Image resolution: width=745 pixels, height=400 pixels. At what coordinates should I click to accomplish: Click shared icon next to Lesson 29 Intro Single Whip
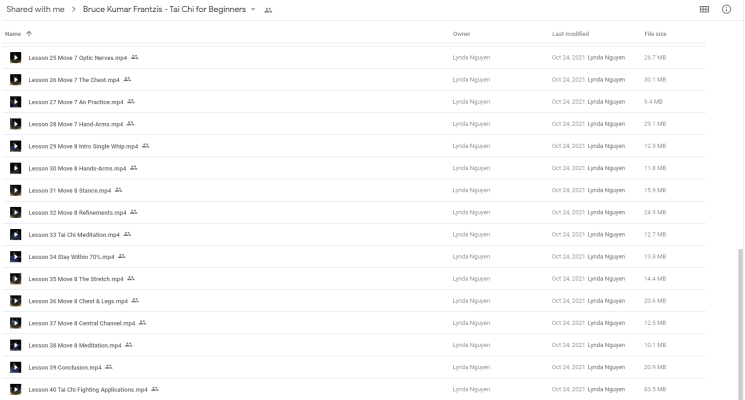coord(146,146)
